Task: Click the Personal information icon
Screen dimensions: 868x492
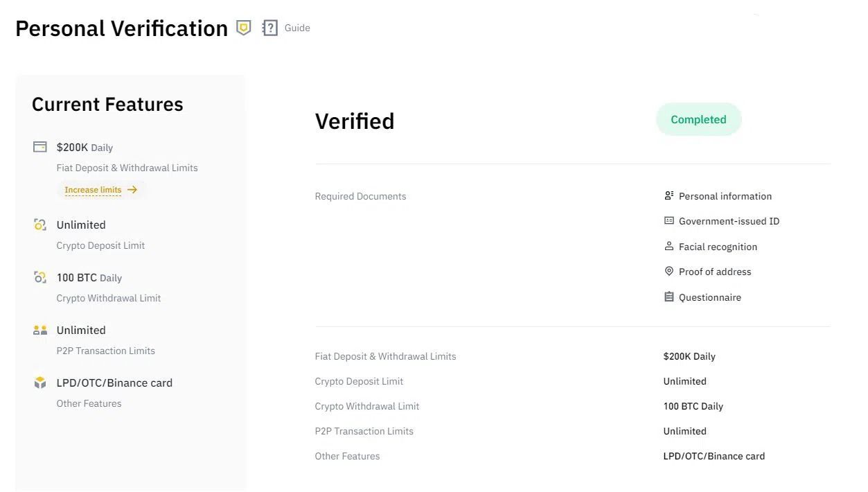Action: coord(668,196)
